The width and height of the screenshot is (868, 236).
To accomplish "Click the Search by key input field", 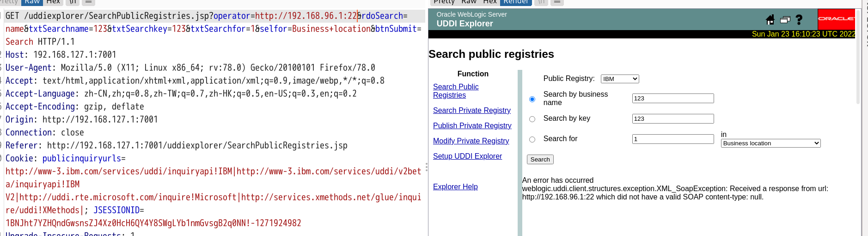I will click(673, 118).
